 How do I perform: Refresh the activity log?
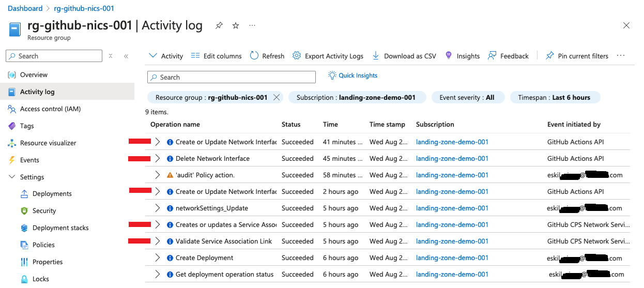(x=267, y=56)
